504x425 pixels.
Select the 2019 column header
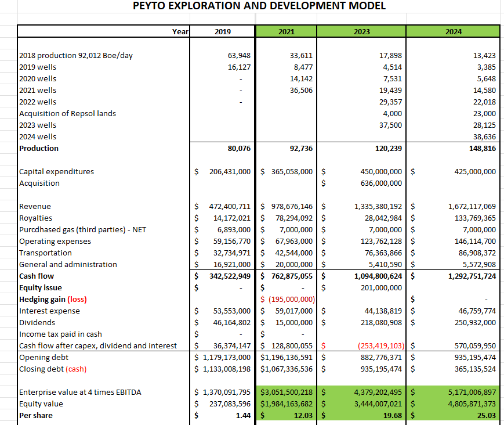[x=223, y=31]
